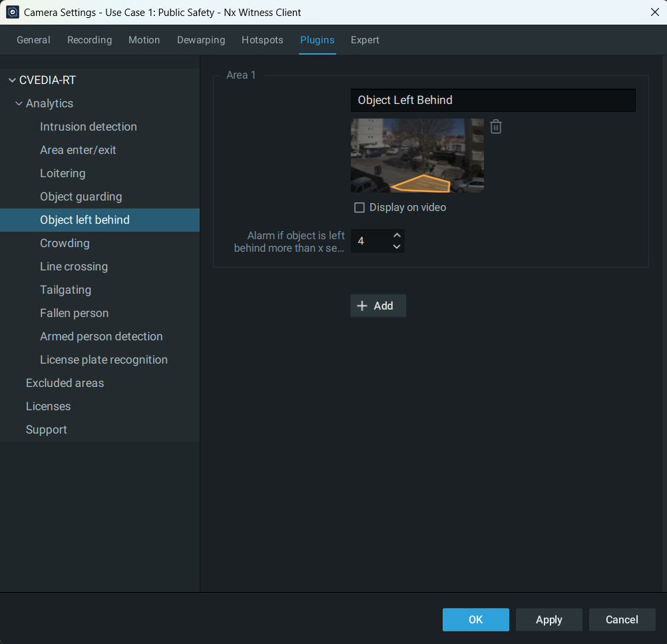Open the Expert tab
This screenshot has height=644, width=667.
coord(365,40)
